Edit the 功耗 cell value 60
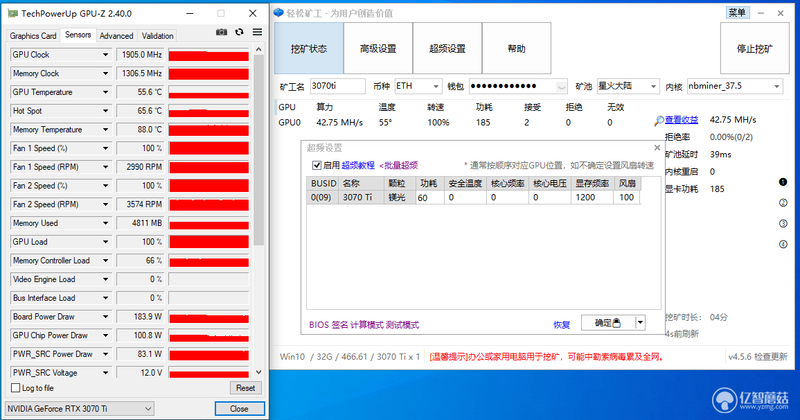Screen dimensions: 800x420 point(430,197)
